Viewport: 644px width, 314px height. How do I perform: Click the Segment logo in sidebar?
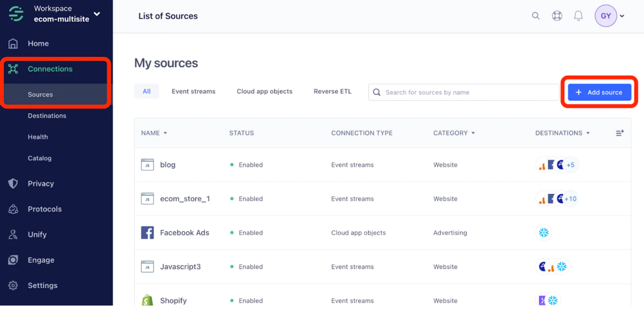click(16, 13)
